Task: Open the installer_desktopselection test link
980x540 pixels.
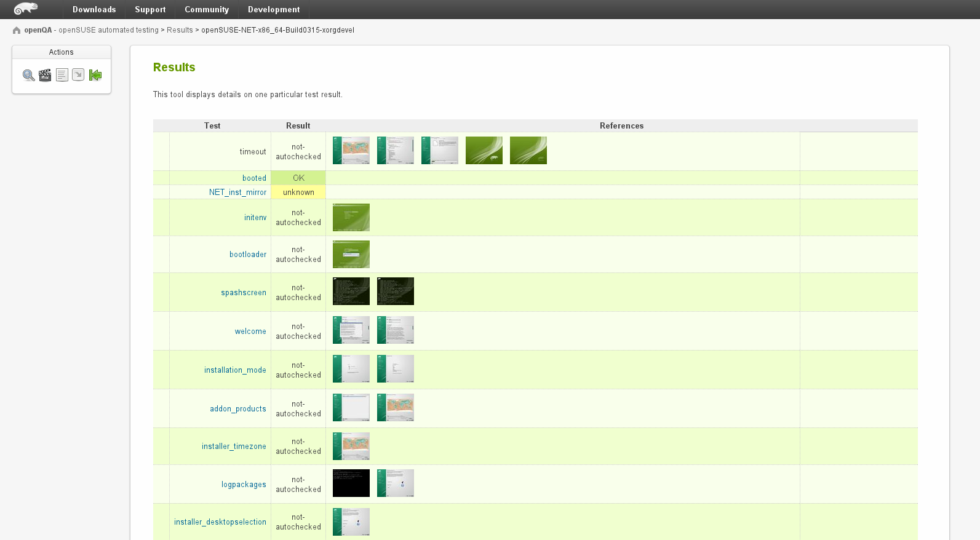Action: tap(220, 522)
